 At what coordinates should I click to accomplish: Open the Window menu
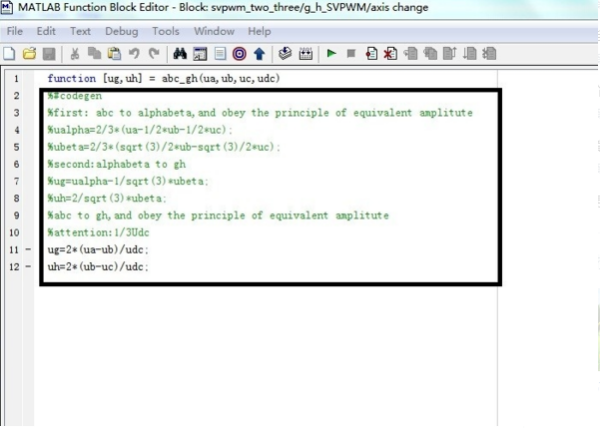click(x=214, y=31)
